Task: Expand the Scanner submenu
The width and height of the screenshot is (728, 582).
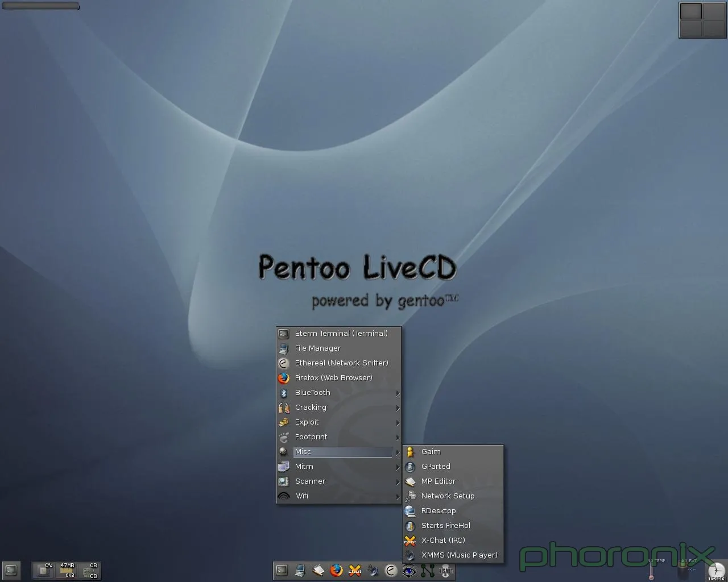Action: (x=339, y=481)
